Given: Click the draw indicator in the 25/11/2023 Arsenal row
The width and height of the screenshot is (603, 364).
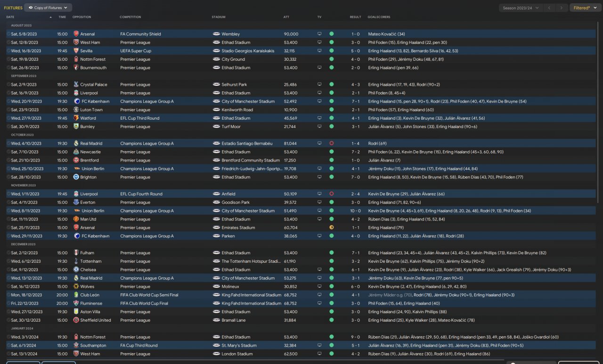Looking at the screenshot, I should pyautogui.click(x=332, y=228).
